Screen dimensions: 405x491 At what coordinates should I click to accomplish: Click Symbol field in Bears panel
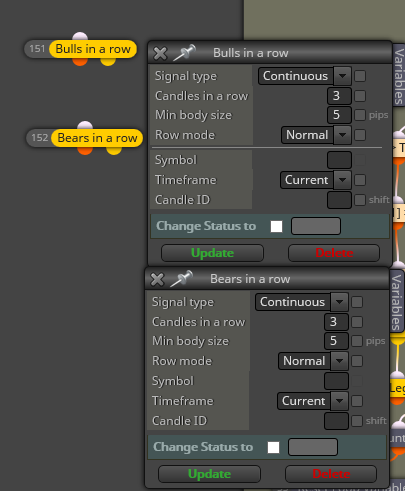coord(336,381)
